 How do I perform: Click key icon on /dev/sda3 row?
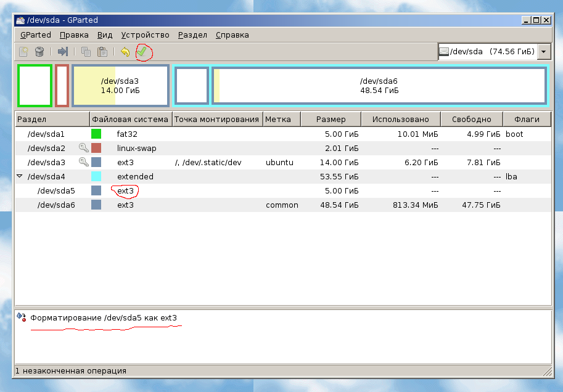tap(84, 162)
